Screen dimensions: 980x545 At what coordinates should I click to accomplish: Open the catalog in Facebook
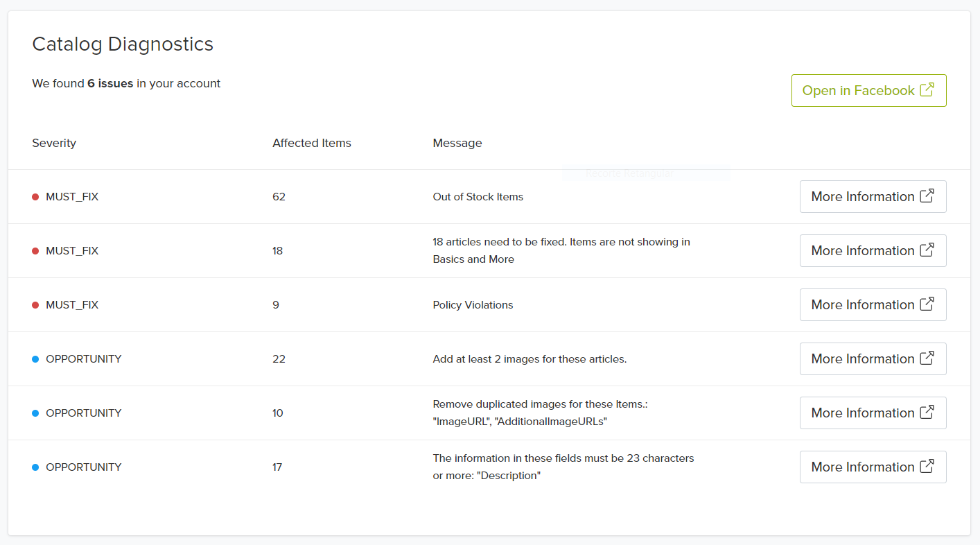pyautogui.click(x=858, y=91)
